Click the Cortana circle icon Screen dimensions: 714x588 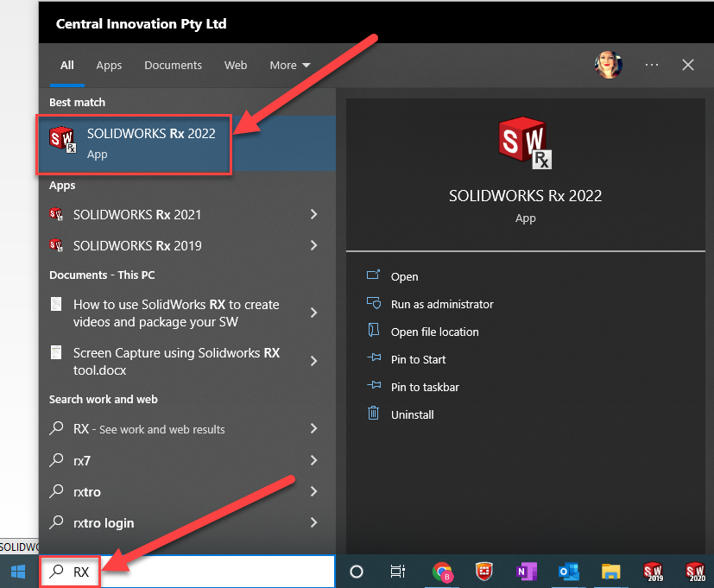[x=356, y=572]
